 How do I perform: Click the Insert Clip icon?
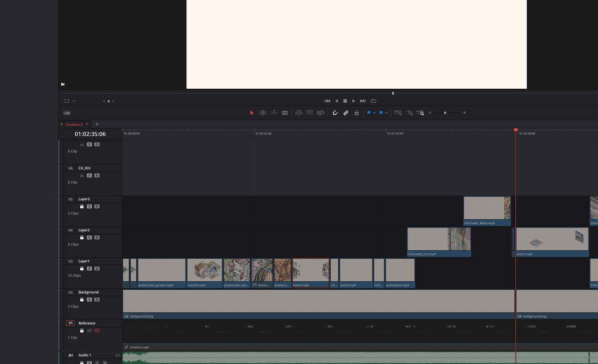(299, 113)
